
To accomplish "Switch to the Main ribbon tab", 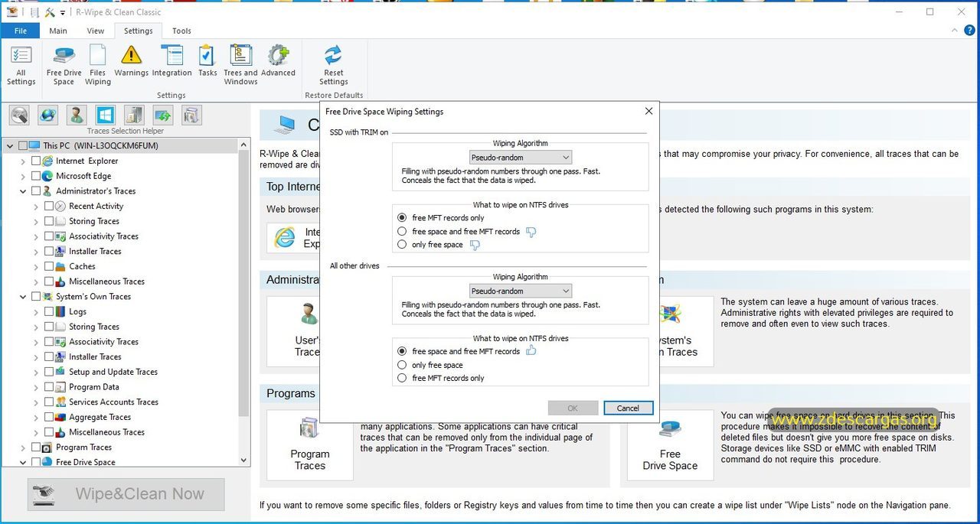I will [58, 31].
